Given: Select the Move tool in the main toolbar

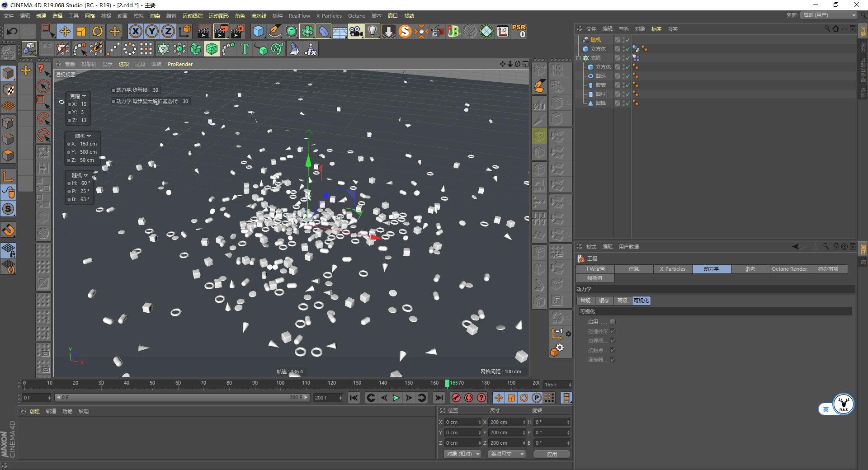Looking at the screenshot, I should [x=66, y=31].
